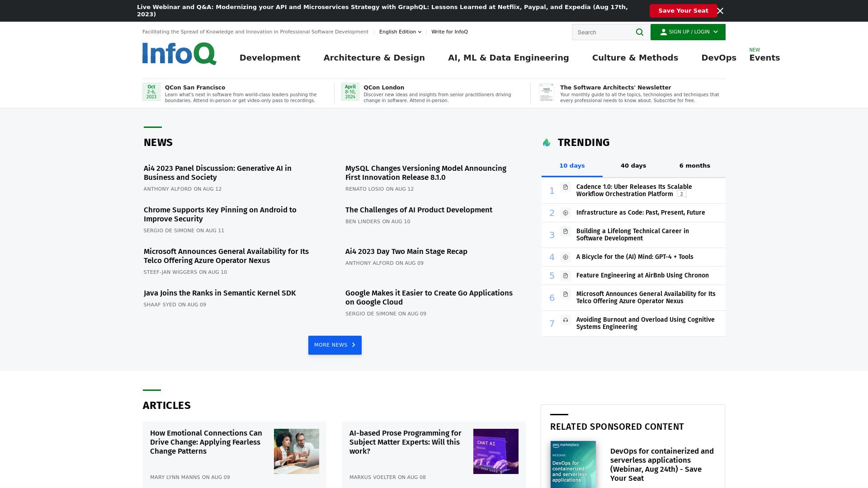Click the Software Architects' Newsletter thumbnail

coord(547,92)
